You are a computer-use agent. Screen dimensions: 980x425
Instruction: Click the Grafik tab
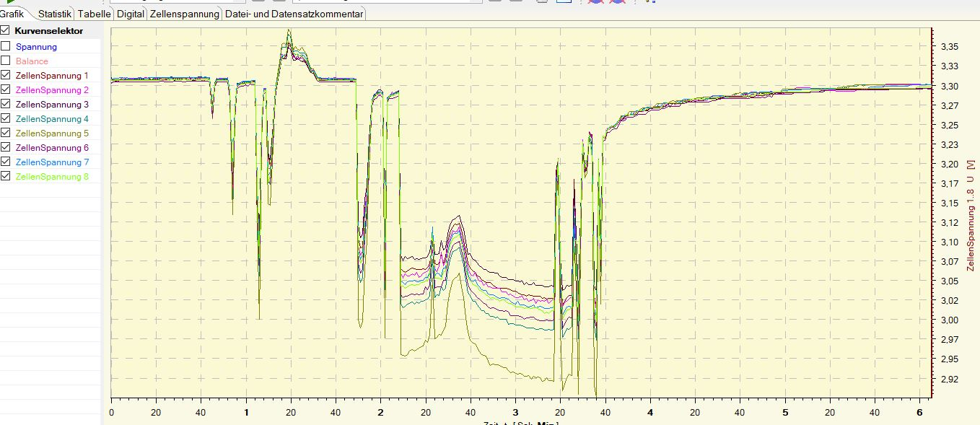[x=12, y=14]
